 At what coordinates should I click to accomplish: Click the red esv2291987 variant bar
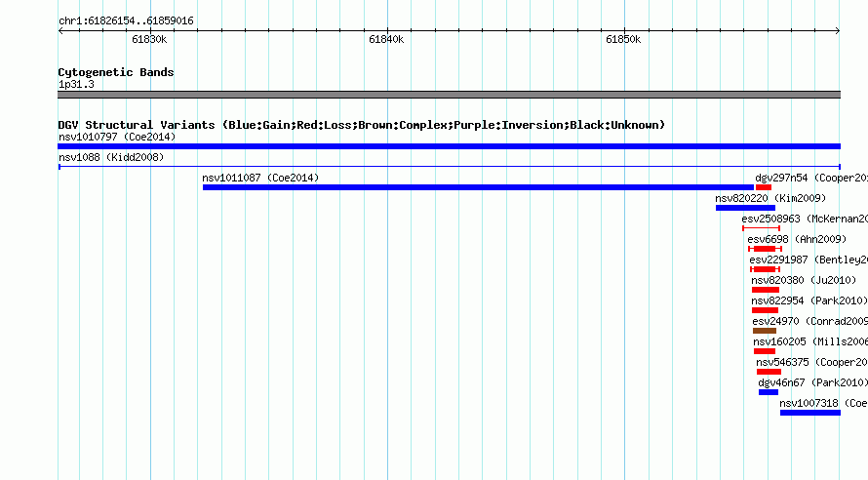[x=765, y=269]
